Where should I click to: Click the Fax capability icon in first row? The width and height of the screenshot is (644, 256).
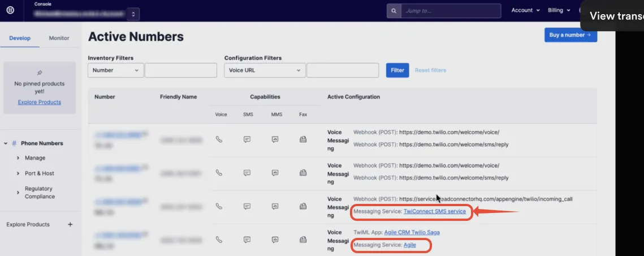tap(303, 139)
